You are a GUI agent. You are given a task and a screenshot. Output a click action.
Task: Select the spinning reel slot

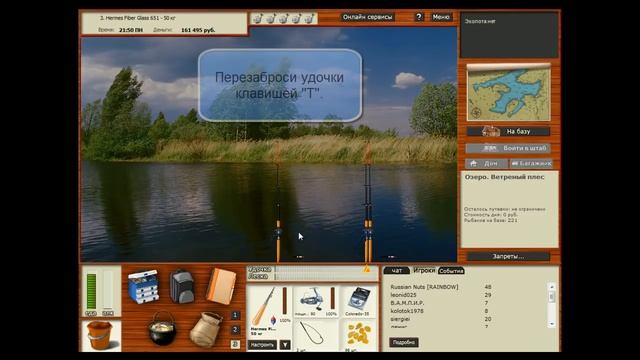316,302
